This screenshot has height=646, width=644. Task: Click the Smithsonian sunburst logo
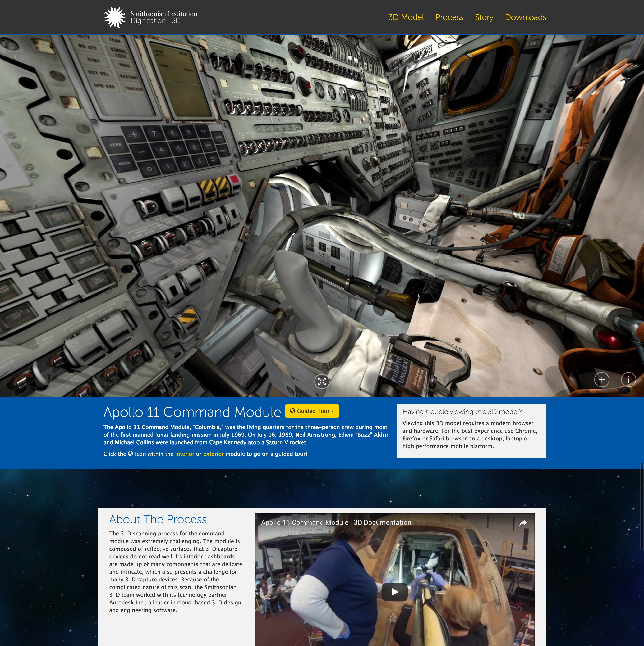(x=115, y=17)
